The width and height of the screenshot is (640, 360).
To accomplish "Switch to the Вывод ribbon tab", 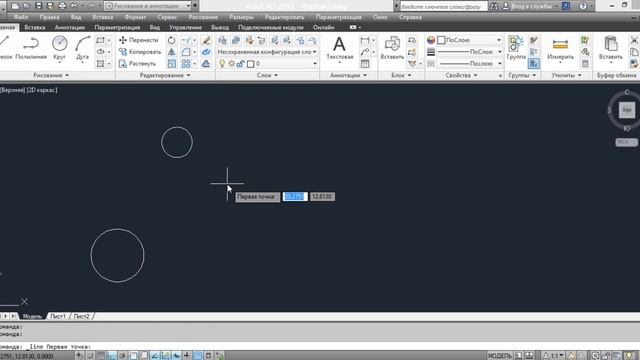I will point(220,27).
